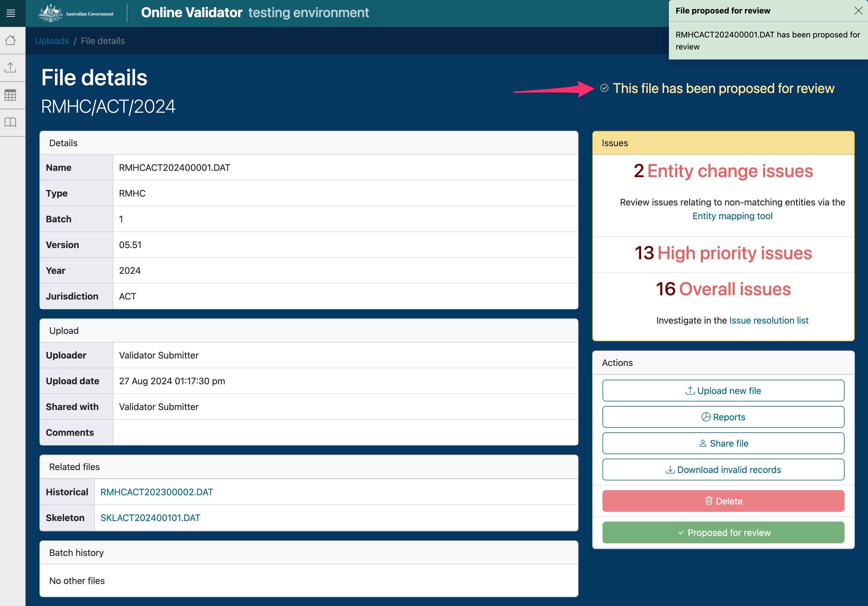Open skeleton file SKLACT202400101.DAT
This screenshot has width=868, height=606.
pyautogui.click(x=150, y=518)
